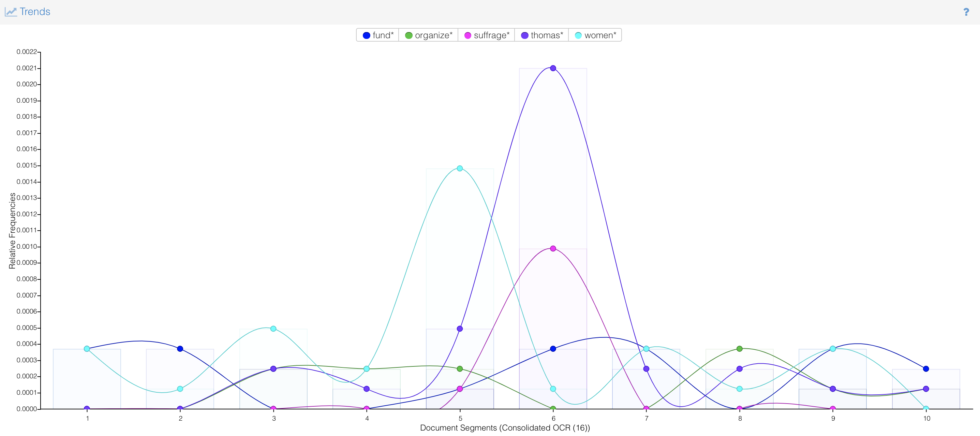
Task: Click thomas* data point at segment 7
Action: pyautogui.click(x=647, y=368)
